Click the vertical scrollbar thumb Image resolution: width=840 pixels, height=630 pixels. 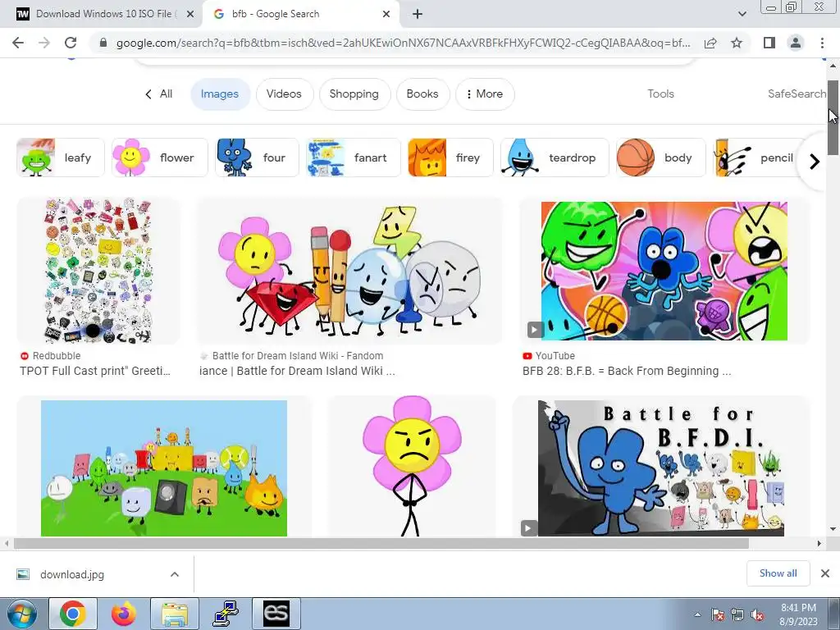click(x=833, y=118)
